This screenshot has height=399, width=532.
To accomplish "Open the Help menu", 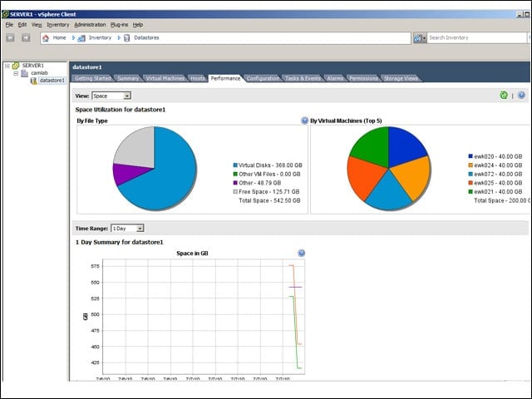I will click(x=138, y=25).
